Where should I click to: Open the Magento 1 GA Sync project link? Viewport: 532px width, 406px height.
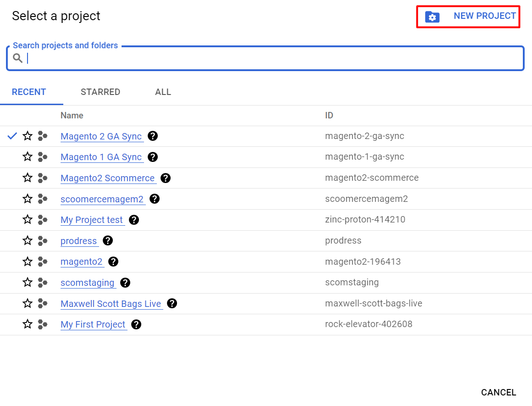[x=101, y=157]
